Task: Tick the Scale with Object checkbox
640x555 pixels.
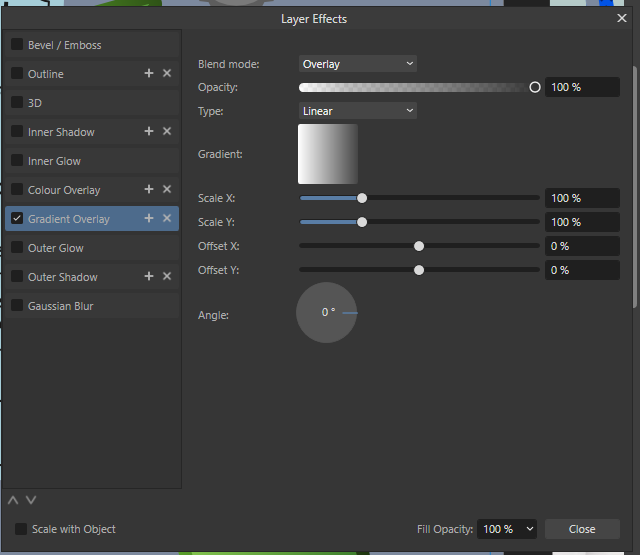Action: coord(20,529)
